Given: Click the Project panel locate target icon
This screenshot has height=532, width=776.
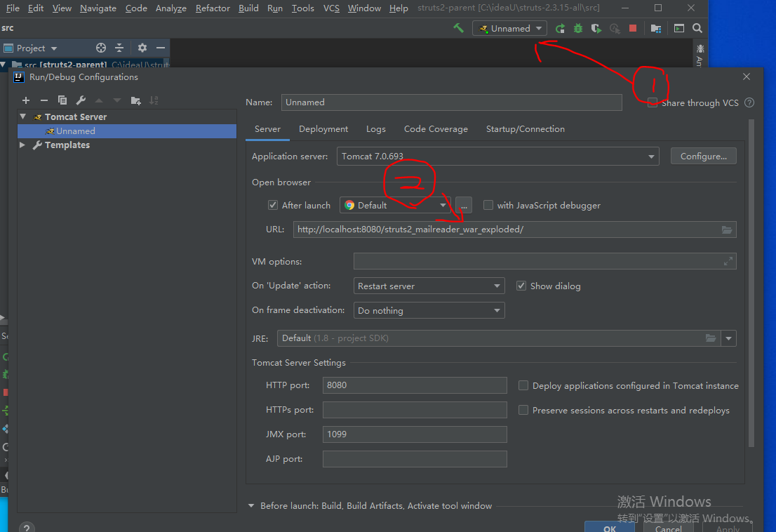Looking at the screenshot, I should 101,48.
